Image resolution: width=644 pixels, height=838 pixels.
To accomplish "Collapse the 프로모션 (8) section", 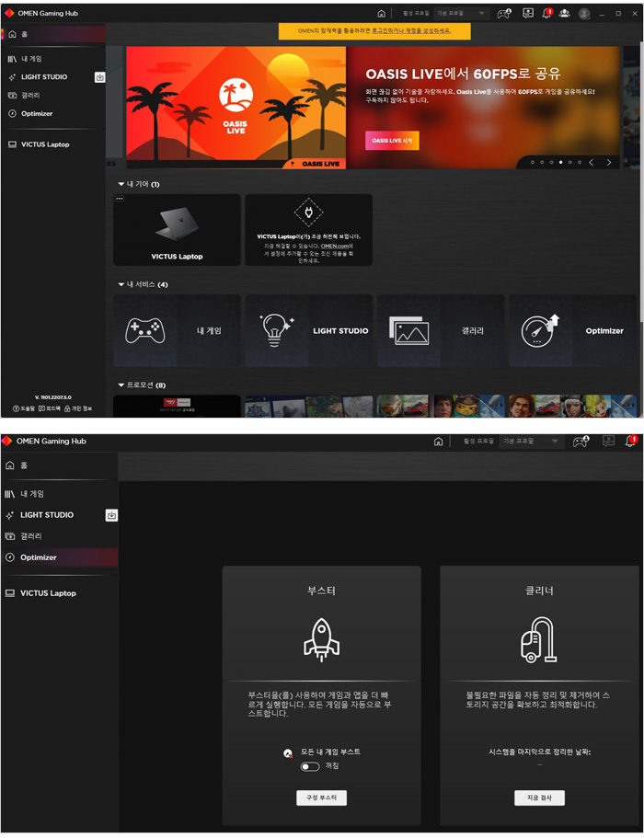I will point(121,385).
